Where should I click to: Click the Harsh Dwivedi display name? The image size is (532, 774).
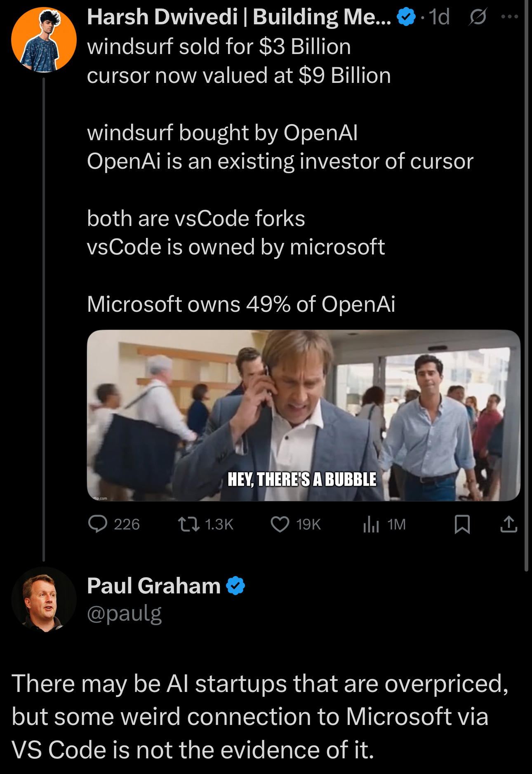[x=239, y=17]
